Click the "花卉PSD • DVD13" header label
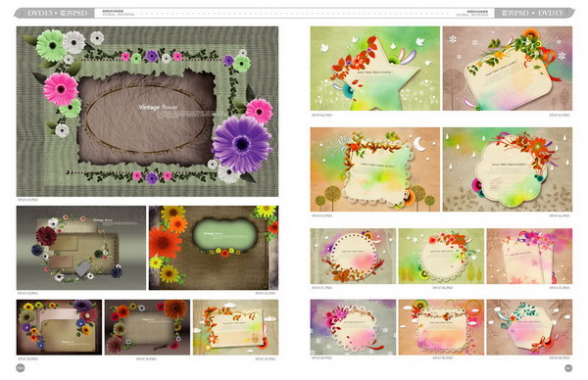 [x=532, y=13]
